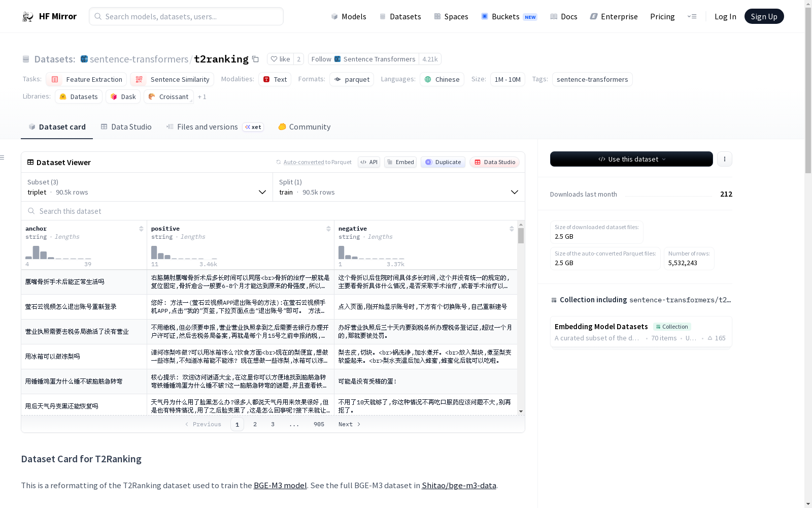Select the Datasets library tag
The height and width of the screenshot is (508, 812).
[79, 97]
